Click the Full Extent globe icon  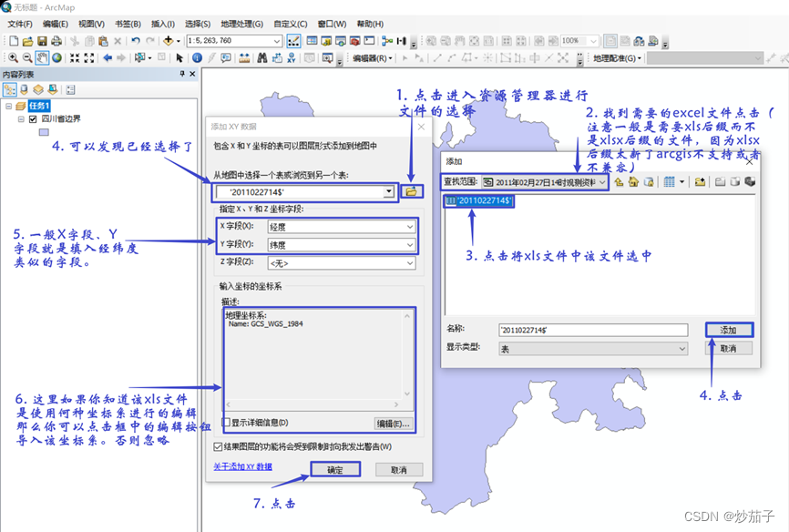pos(56,58)
